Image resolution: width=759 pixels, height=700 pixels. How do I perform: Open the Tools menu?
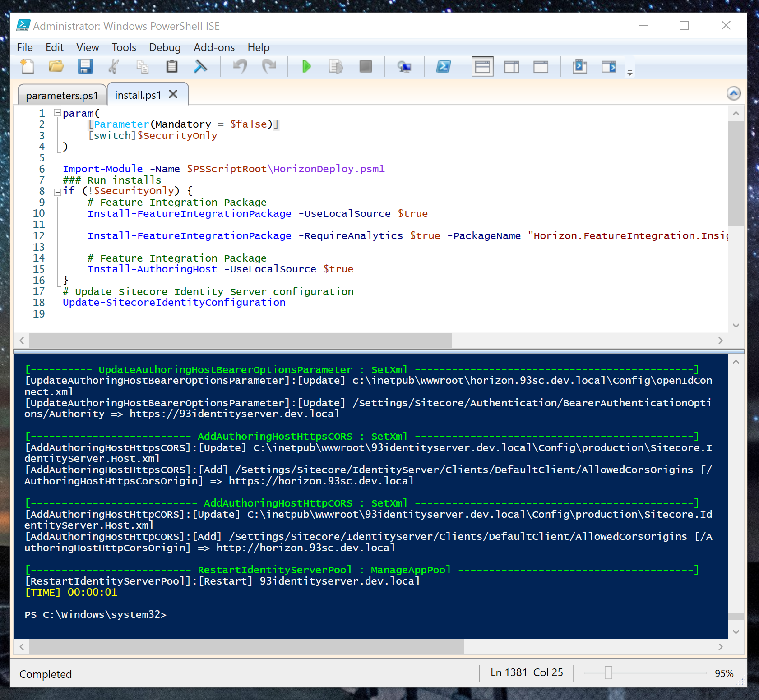tap(124, 47)
